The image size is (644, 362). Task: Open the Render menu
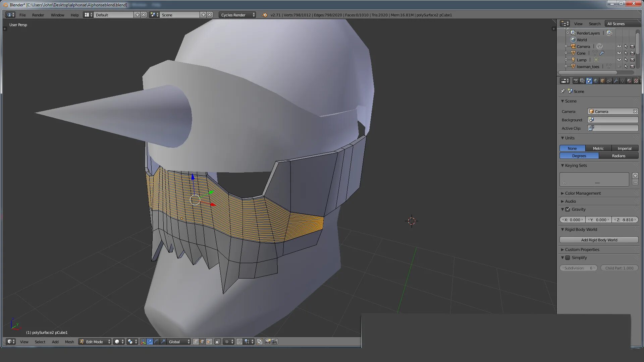(38, 15)
